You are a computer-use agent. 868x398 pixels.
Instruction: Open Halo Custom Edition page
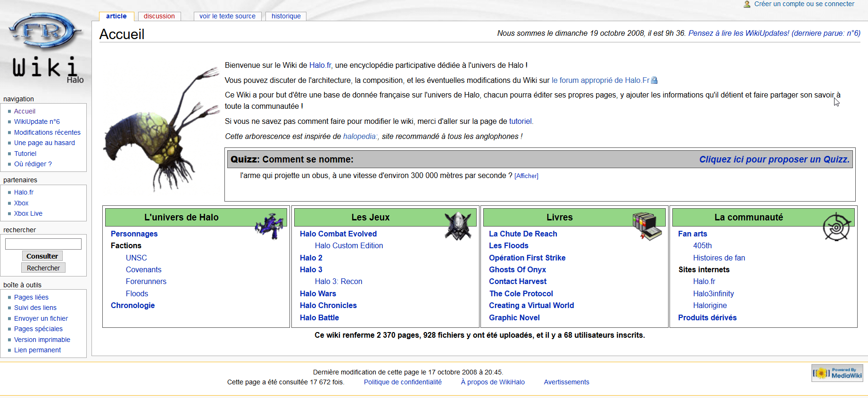point(349,246)
